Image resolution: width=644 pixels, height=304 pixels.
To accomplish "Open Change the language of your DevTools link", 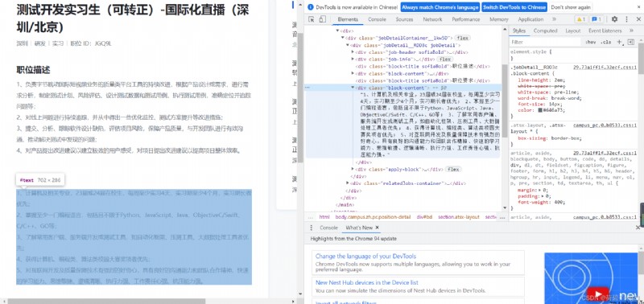I will 365,256.
